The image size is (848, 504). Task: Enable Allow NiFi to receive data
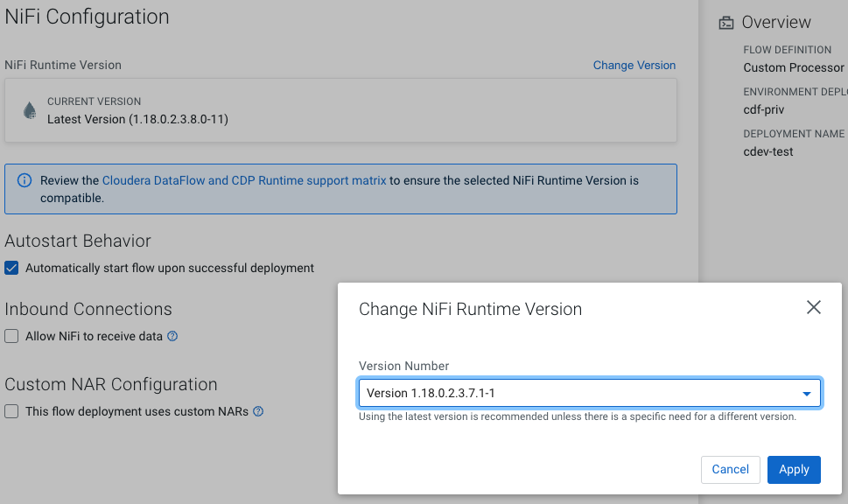(x=11, y=336)
